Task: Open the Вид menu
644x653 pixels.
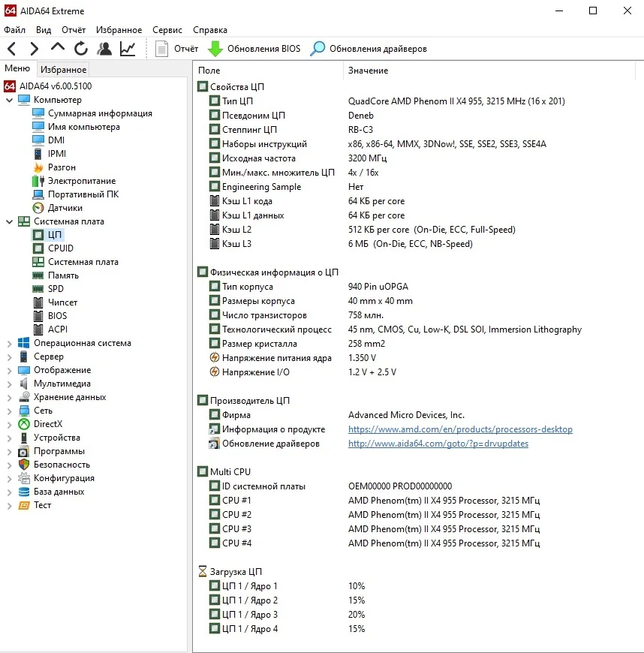Action: 44,30
